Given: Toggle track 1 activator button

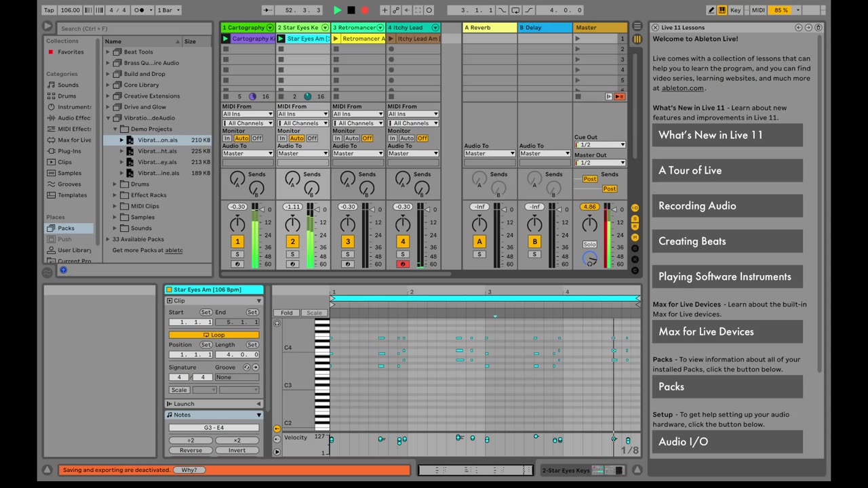Looking at the screenshot, I should [237, 241].
